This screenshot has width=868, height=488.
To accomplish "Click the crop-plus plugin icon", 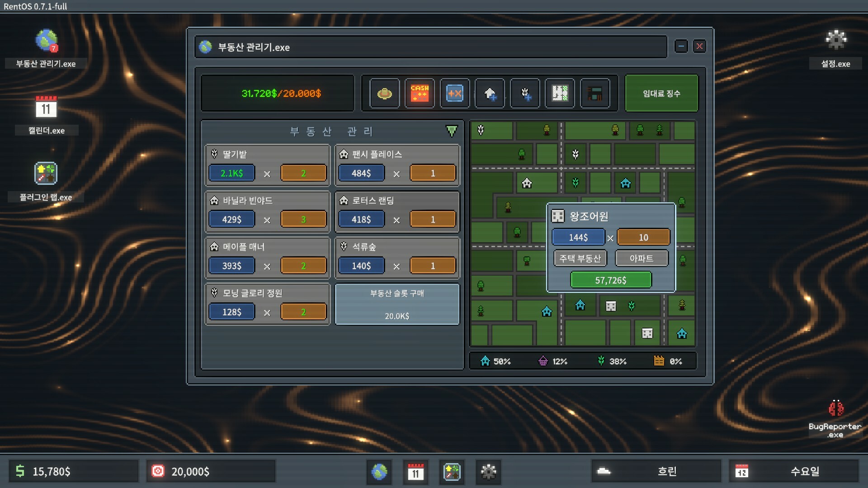I will tap(525, 94).
